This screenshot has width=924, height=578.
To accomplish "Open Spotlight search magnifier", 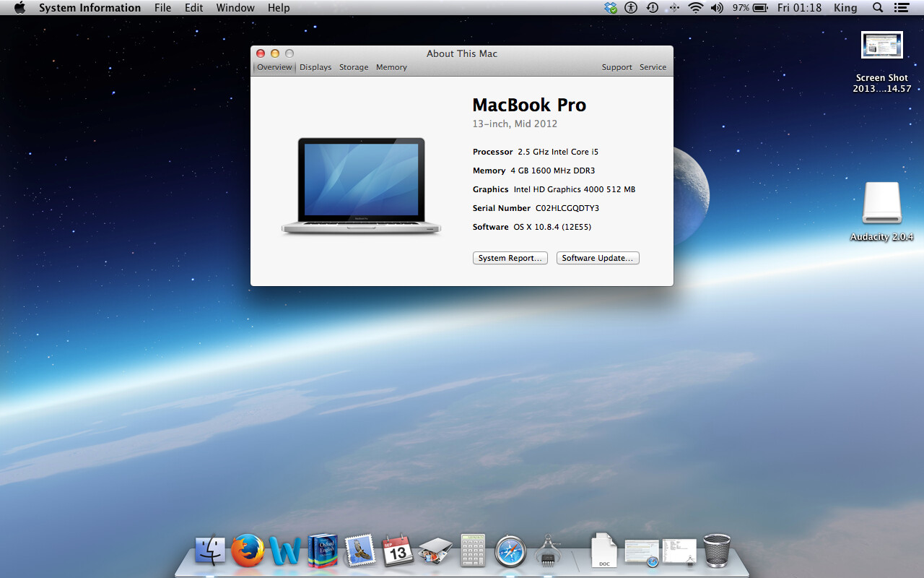I will 878,8.
